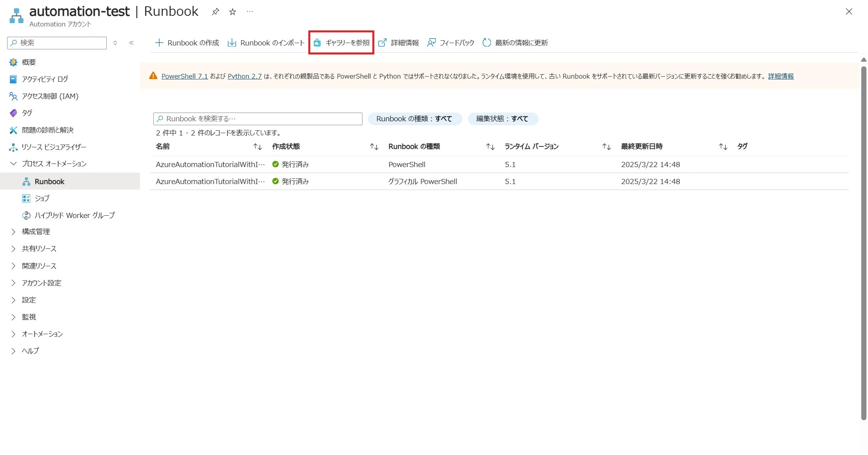Add to favorites with the star icon
This screenshot has width=868, height=455.
coord(233,12)
